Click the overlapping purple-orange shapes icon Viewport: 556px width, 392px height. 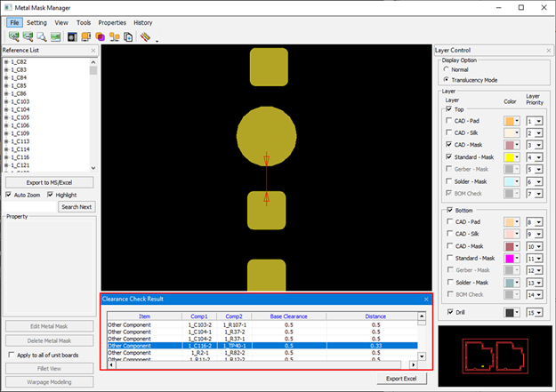[101, 36]
